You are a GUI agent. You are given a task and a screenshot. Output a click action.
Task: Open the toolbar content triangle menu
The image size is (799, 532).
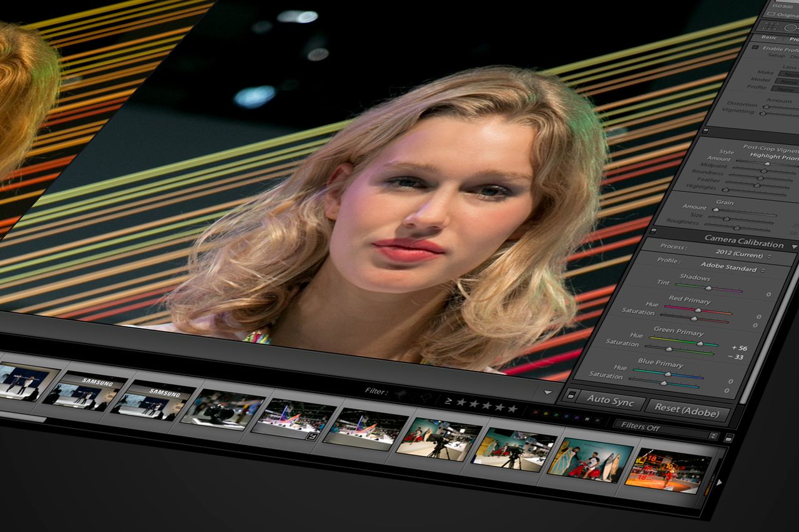pos(548,392)
